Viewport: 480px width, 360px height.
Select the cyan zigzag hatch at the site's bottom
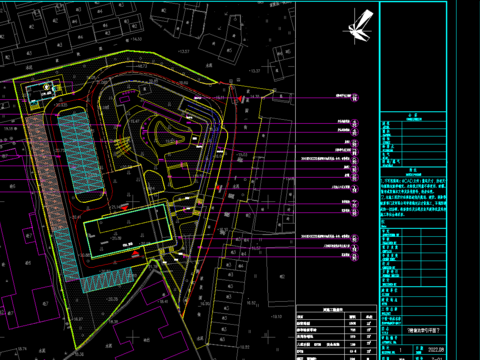click(107, 280)
